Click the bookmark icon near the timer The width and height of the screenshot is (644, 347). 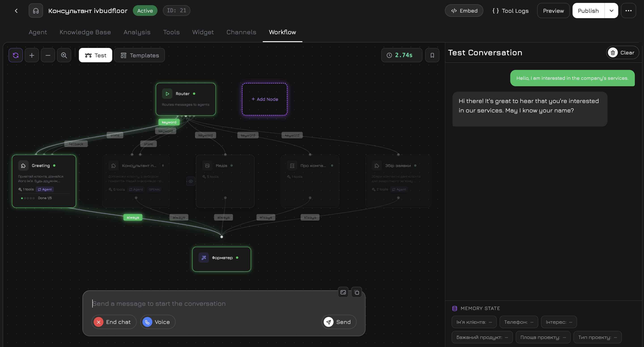(x=432, y=55)
